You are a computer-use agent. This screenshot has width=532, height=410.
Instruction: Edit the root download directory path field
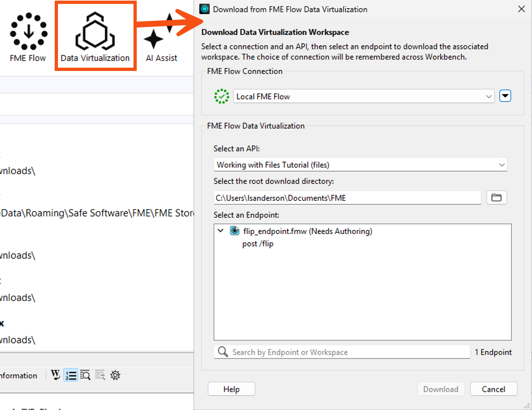(x=347, y=198)
